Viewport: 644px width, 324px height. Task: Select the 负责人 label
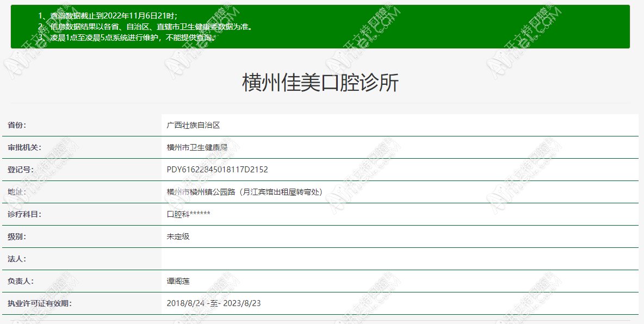tap(21, 281)
